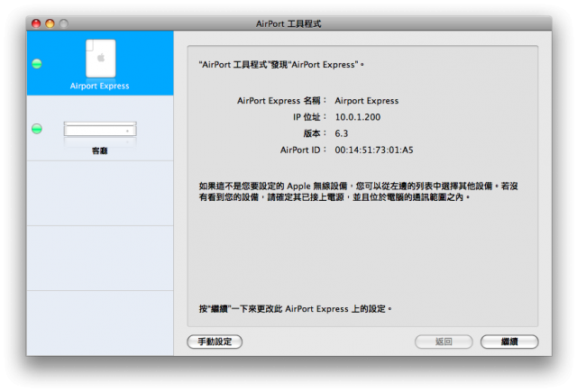Click the version value 6.3

pyautogui.click(x=341, y=133)
